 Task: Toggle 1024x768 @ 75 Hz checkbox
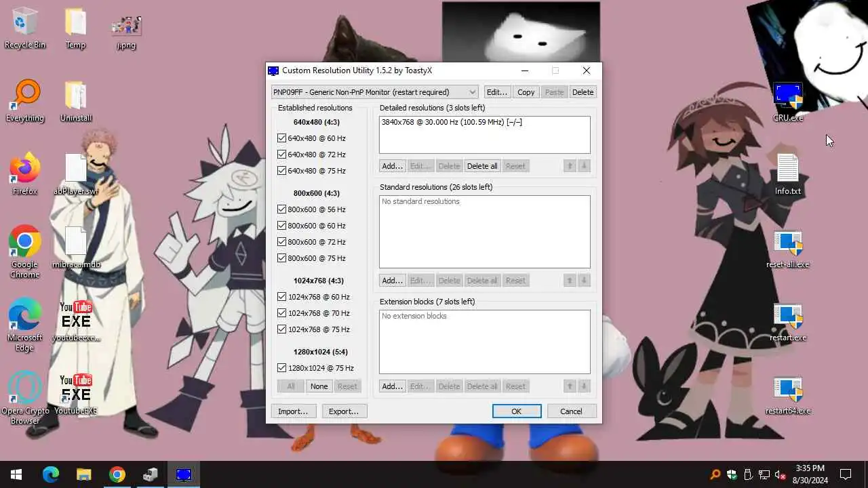[281, 329]
